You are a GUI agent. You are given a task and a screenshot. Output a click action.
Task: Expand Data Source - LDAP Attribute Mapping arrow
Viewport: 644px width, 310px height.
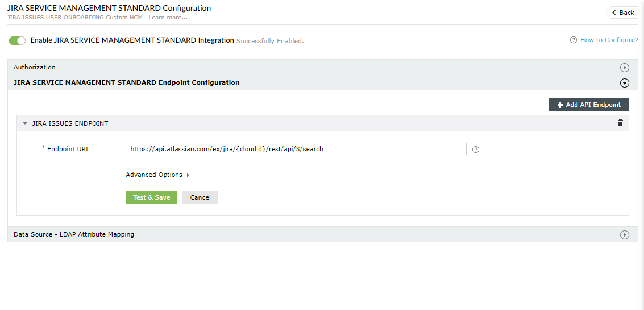pos(624,235)
